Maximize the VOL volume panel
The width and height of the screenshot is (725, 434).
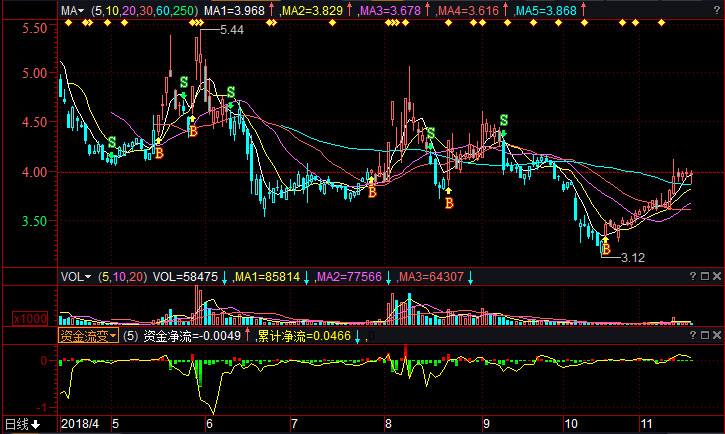[x=704, y=276]
